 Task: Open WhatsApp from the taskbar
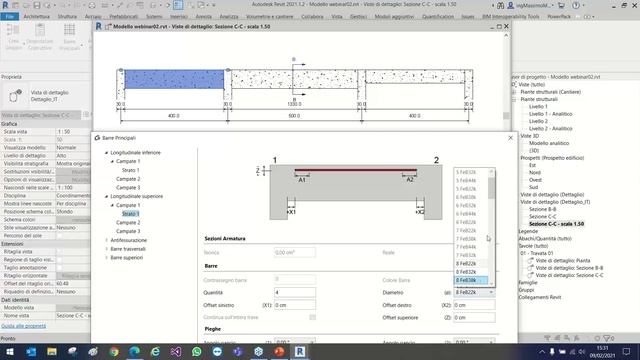197,352
